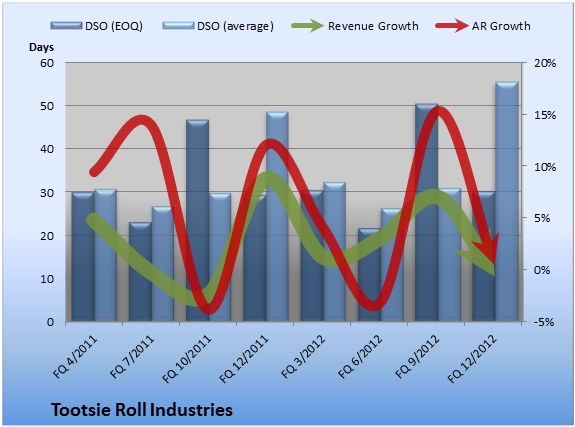The width and height of the screenshot is (575, 427).
Task: Click the 20 value on Days axis
Action: 47,236
